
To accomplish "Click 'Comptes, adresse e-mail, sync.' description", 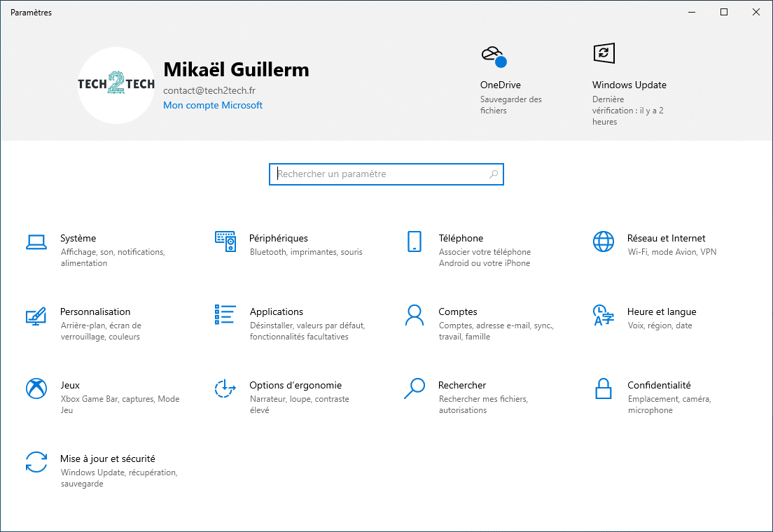I will (x=496, y=331).
